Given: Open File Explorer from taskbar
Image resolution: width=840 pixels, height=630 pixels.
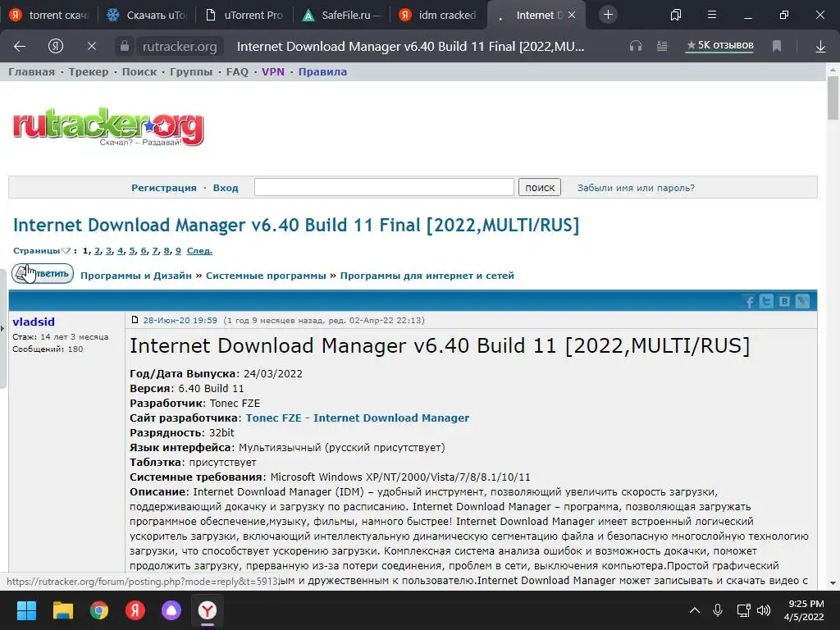Looking at the screenshot, I should click(x=62, y=610).
